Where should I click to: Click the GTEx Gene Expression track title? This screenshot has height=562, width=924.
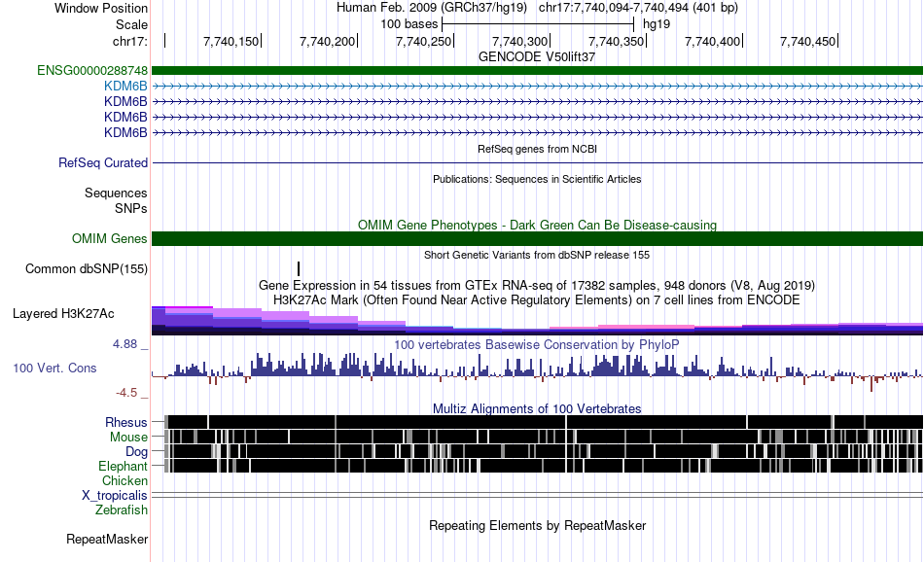[x=537, y=285]
